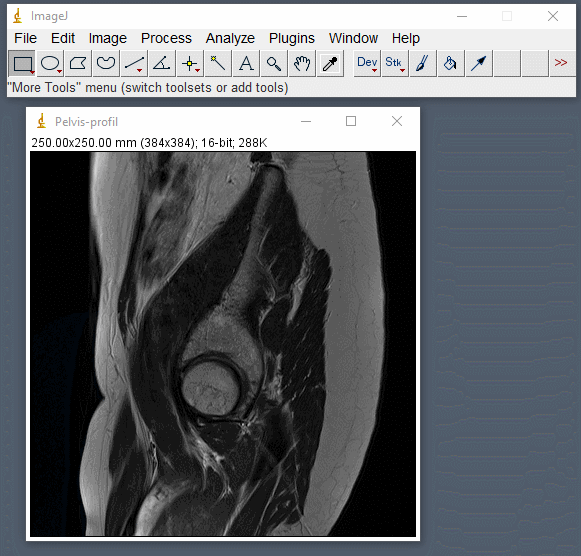
Task: Select the Angle tool
Action: pos(162,64)
